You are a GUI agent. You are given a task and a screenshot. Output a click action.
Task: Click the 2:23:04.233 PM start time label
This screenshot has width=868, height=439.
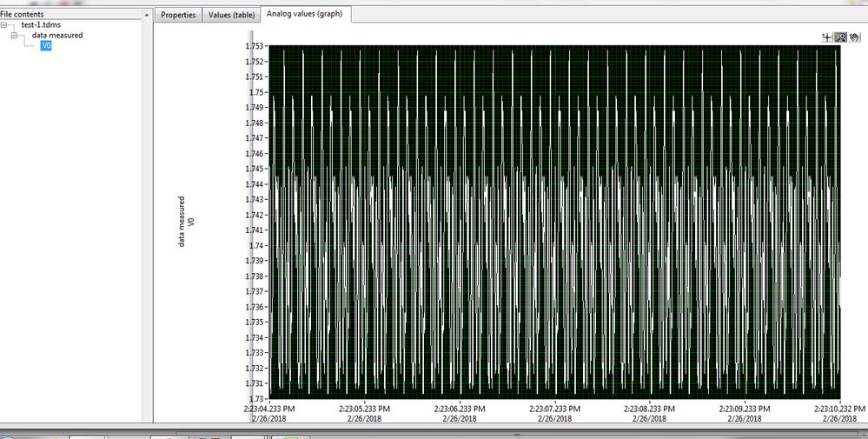pyautogui.click(x=269, y=409)
